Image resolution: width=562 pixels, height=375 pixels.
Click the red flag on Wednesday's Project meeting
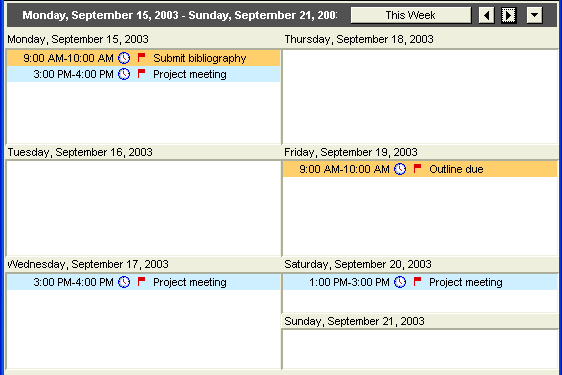point(142,281)
